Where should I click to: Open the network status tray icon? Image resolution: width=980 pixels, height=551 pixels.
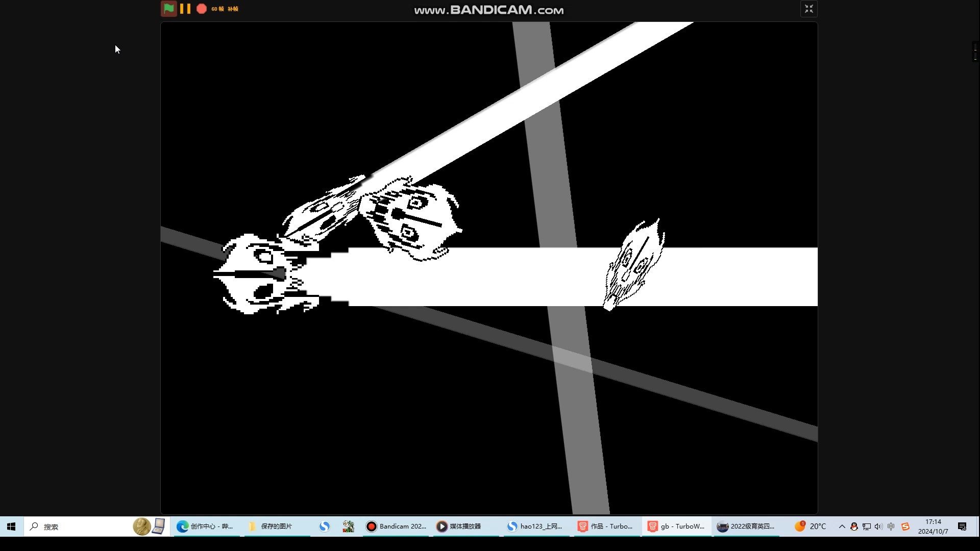pos(867,527)
